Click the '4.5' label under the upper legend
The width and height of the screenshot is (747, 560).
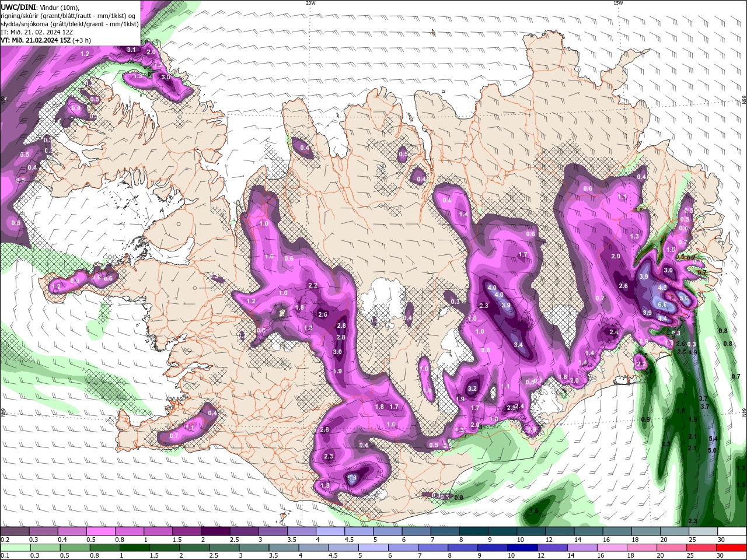(348, 540)
